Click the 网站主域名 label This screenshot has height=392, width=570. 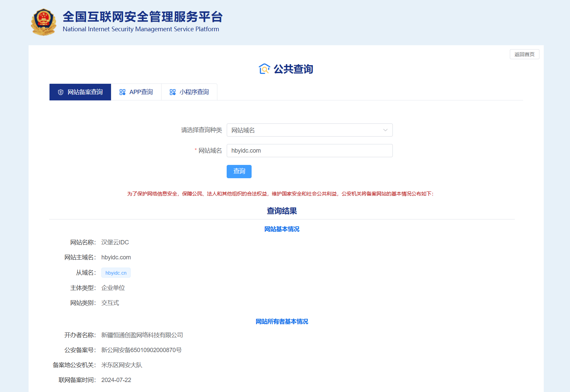point(80,257)
